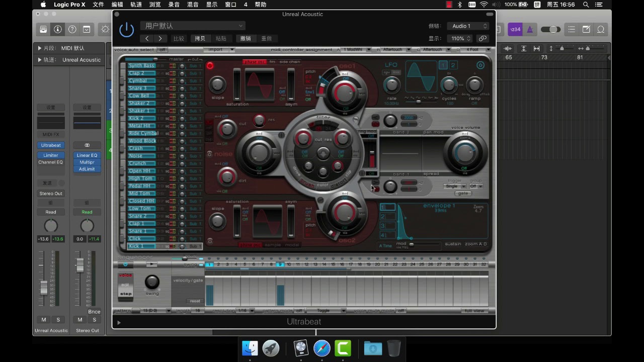The image size is (644, 362).
Task: Click the gate button
Action: click(x=462, y=194)
